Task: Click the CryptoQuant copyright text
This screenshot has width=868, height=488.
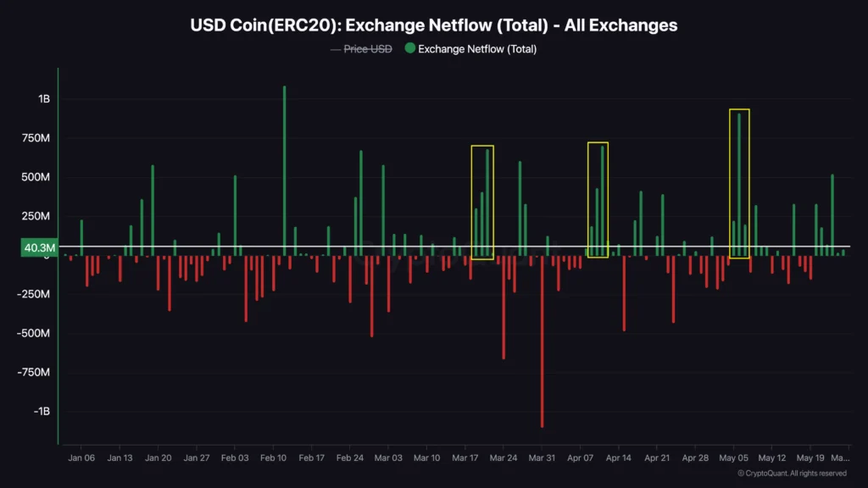Action: point(791,474)
